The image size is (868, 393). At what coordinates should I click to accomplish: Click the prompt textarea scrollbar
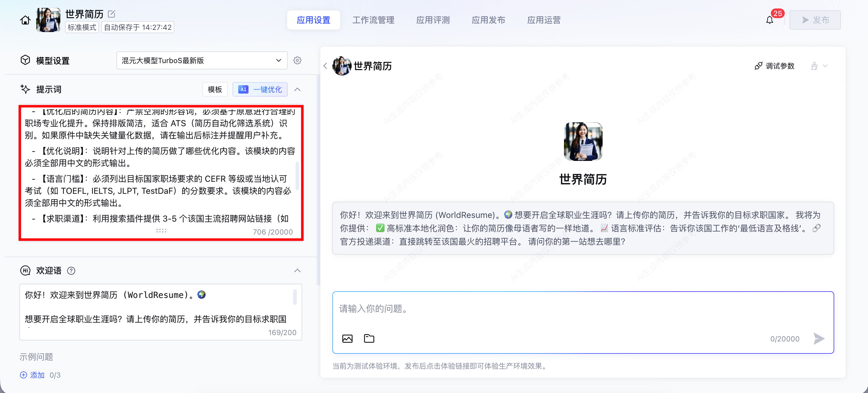tap(297, 175)
